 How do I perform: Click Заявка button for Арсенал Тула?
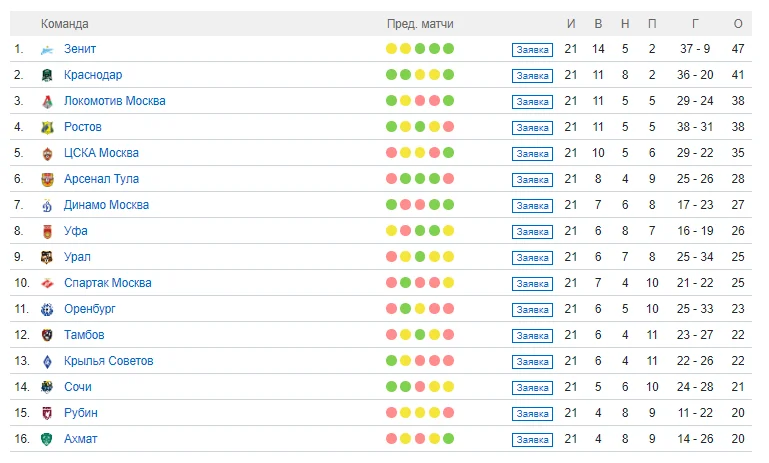533,180
